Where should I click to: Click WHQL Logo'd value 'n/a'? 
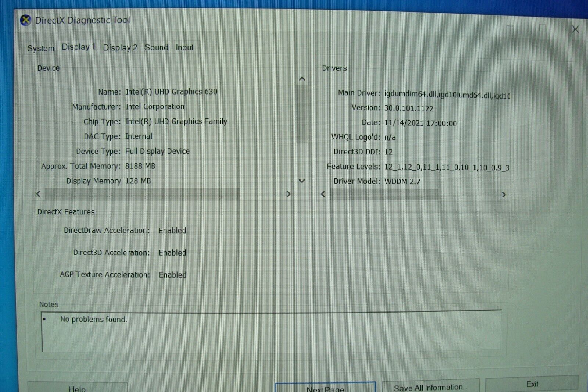pos(390,138)
